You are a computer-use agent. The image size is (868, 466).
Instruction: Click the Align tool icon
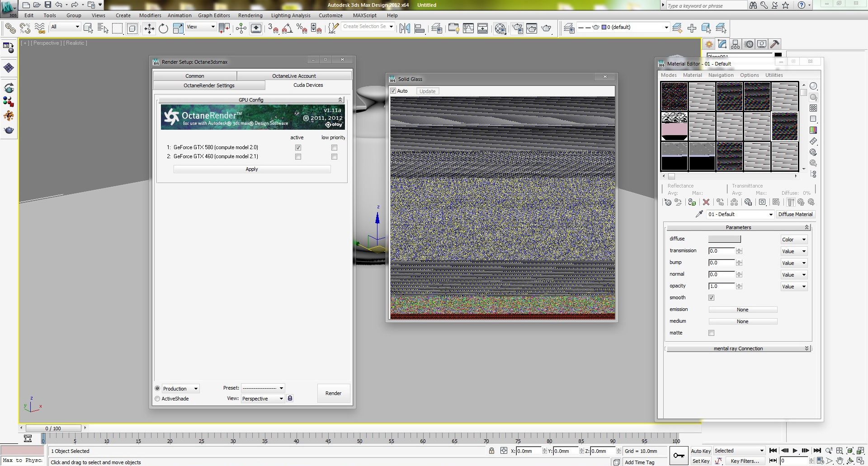point(420,28)
